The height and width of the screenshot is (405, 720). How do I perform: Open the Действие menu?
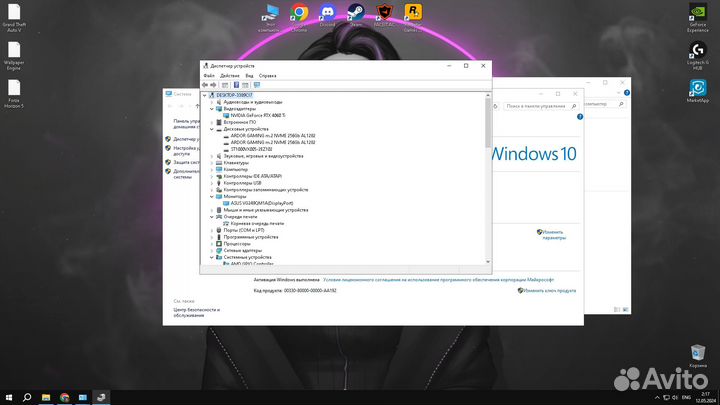230,76
